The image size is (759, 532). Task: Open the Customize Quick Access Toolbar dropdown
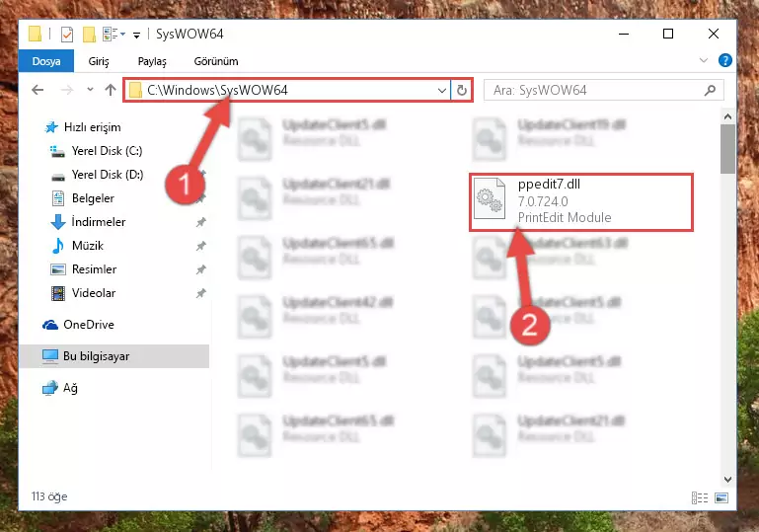[x=137, y=35]
